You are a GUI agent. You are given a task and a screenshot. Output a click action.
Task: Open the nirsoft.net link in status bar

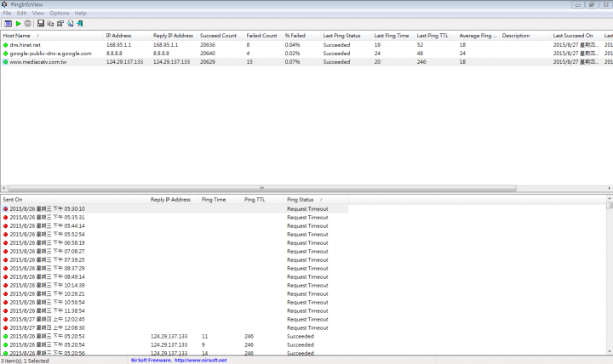[x=201, y=360]
